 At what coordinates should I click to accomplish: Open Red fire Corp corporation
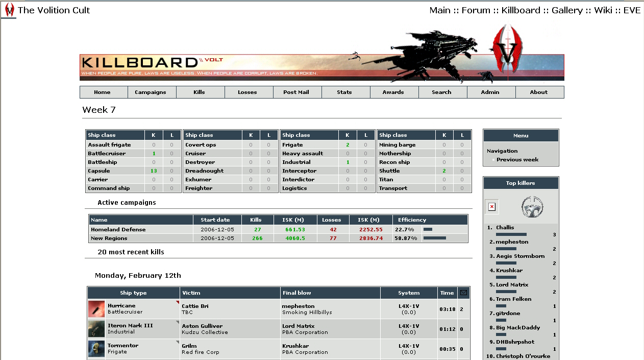tap(201, 352)
